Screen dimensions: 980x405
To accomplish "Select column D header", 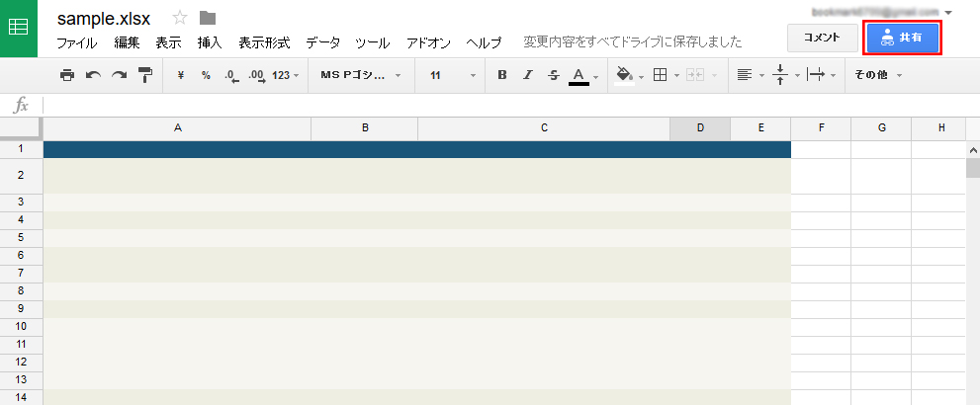I will (x=700, y=128).
